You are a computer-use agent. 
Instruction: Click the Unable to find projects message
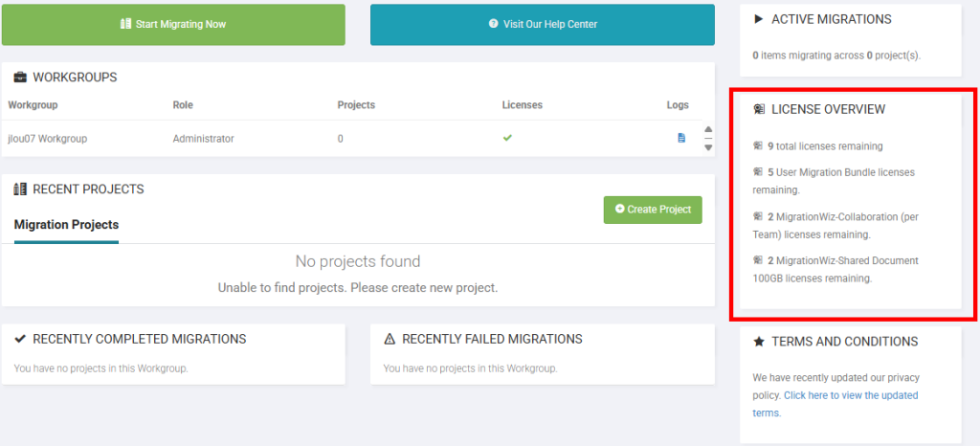[x=358, y=288]
